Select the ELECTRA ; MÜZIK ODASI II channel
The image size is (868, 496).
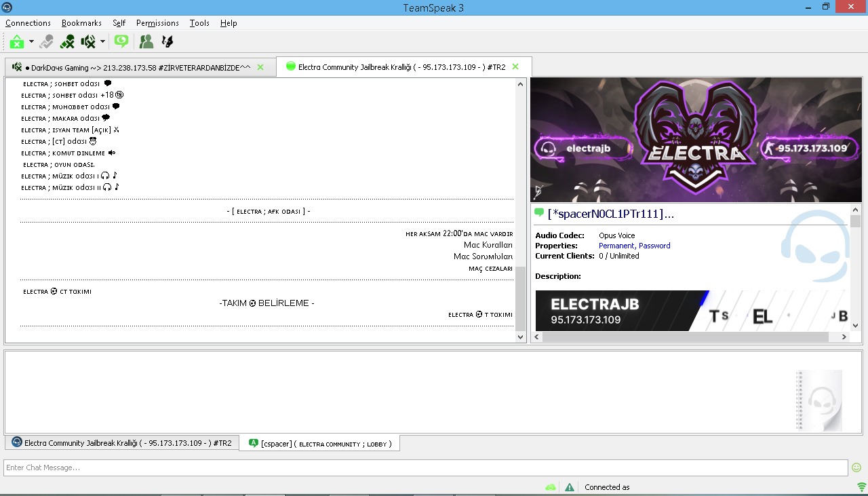point(71,188)
